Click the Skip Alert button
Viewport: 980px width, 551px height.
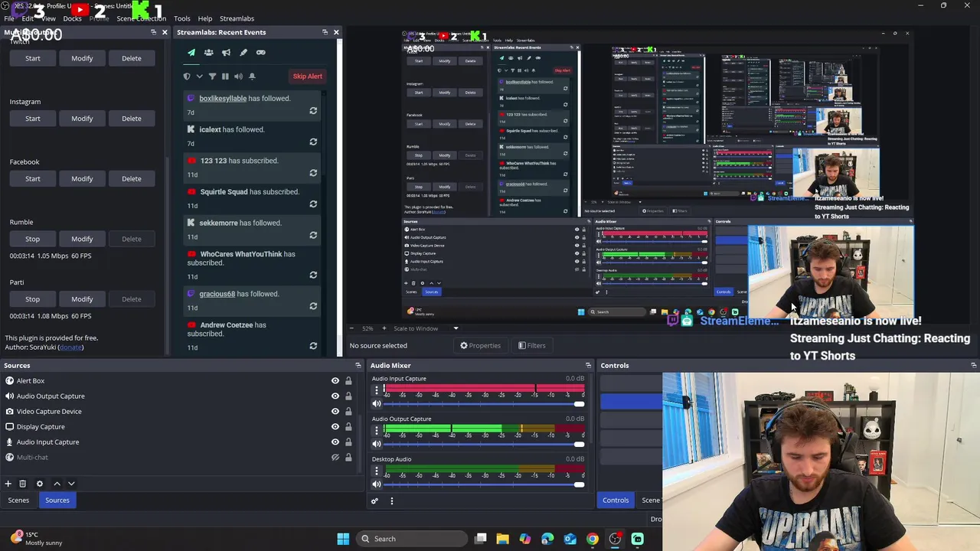(x=307, y=77)
